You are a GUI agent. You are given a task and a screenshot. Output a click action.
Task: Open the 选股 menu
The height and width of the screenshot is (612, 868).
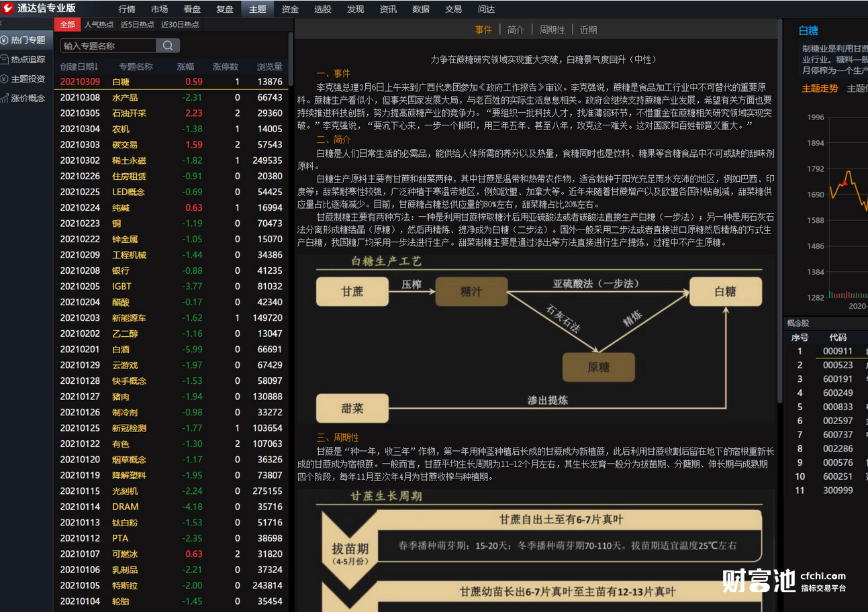(x=323, y=9)
